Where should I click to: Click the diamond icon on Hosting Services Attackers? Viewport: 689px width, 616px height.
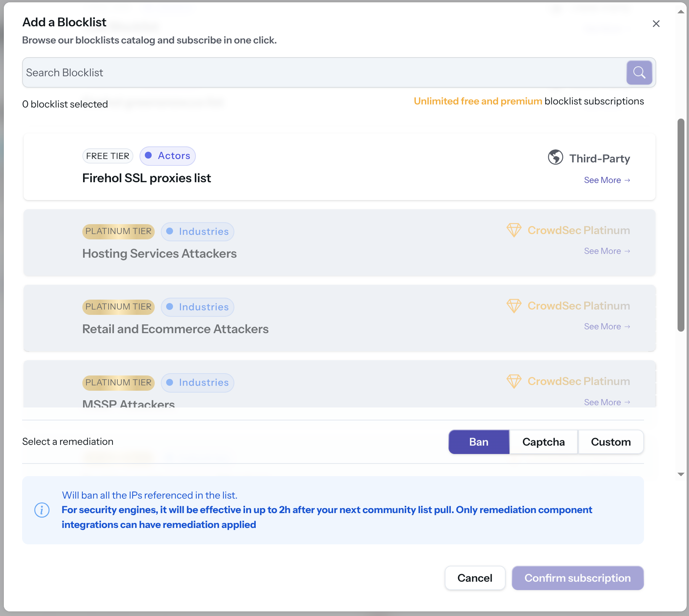(x=514, y=230)
